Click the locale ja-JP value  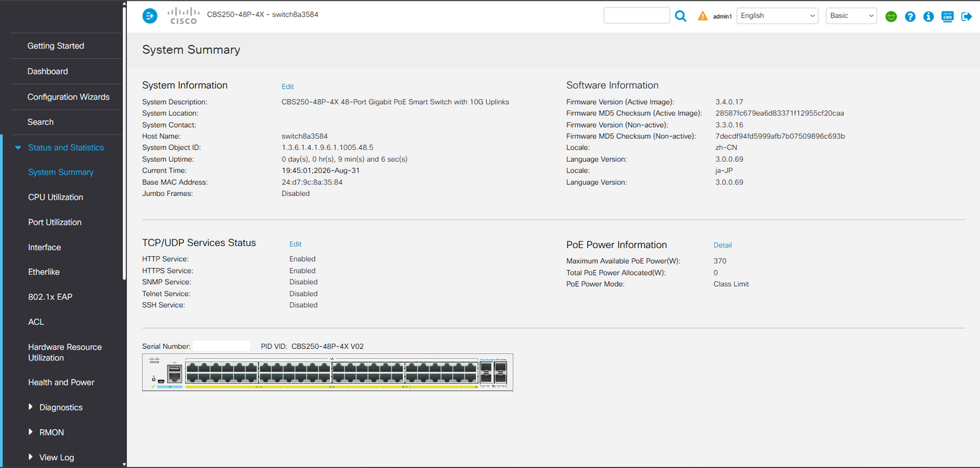click(724, 170)
